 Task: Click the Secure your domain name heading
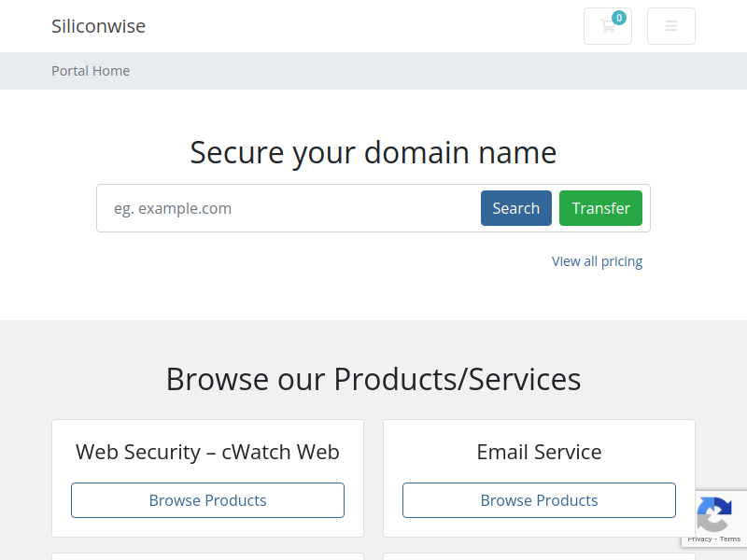(x=373, y=153)
